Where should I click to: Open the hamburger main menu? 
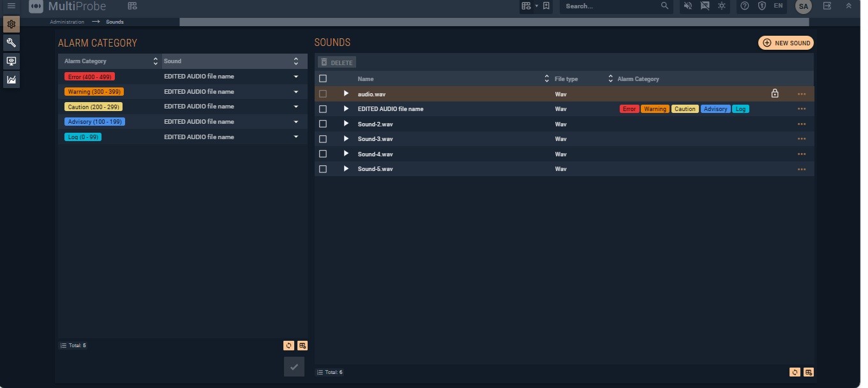click(11, 6)
